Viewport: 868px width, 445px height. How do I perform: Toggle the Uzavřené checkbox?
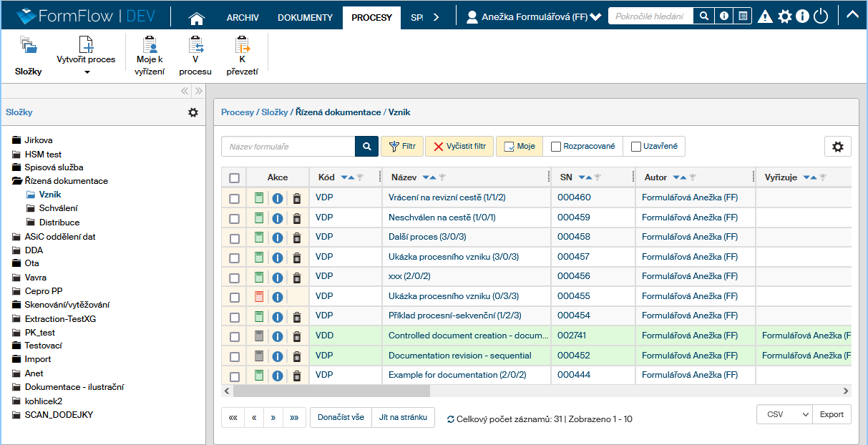coord(636,147)
